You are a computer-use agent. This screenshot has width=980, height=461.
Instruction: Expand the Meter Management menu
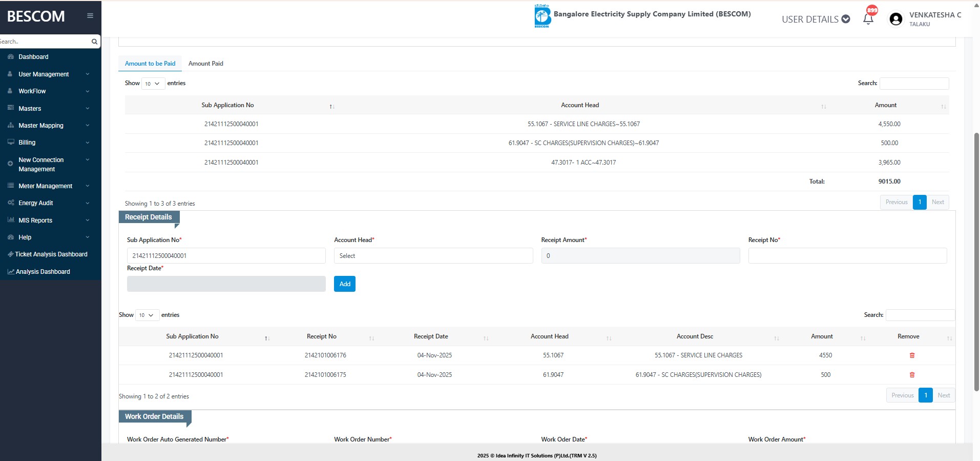(x=50, y=186)
